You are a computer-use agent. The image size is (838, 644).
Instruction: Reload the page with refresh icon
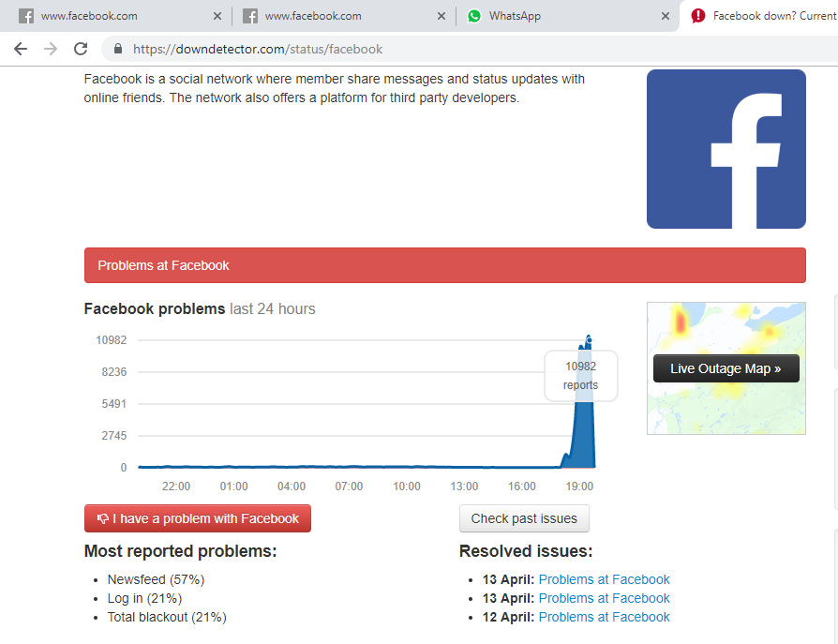(81, 49)
